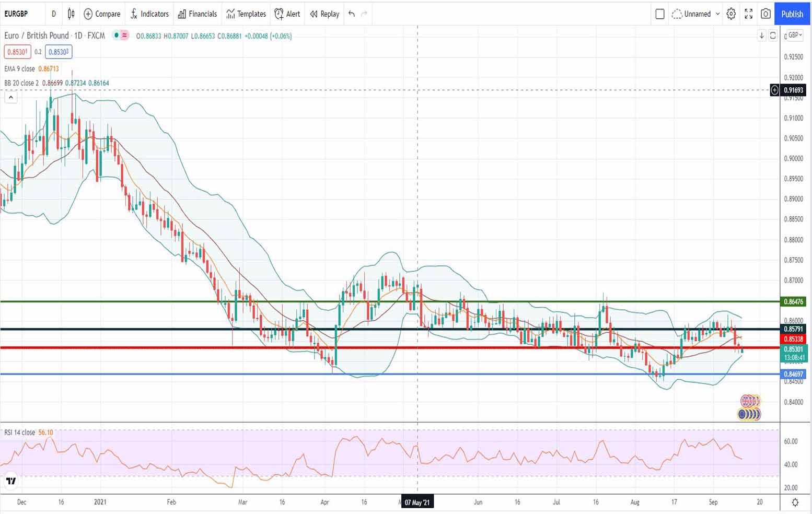Viewport: 812px width, 514px height.
Task: Expand the Unnamed layout dropdown arrow
Action: [717, 14]
